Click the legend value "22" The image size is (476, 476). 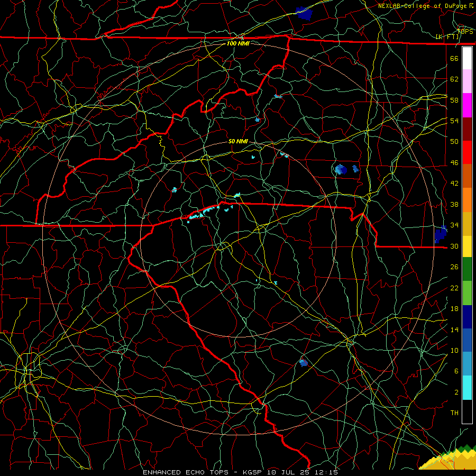(x=454, y=288)
